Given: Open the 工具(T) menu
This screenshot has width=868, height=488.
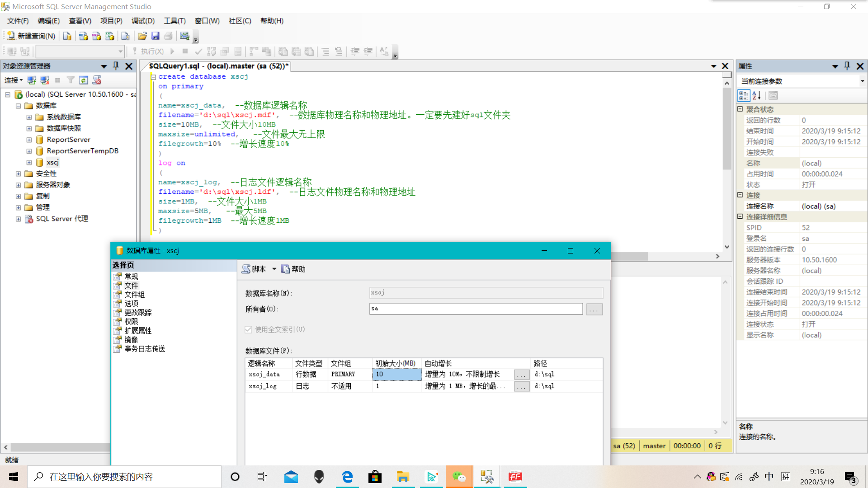Looking at the screenshot, I should point(175,21).
